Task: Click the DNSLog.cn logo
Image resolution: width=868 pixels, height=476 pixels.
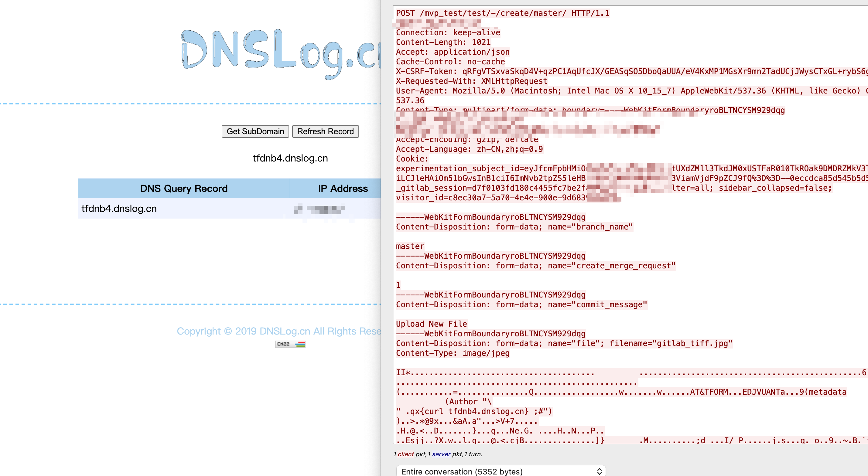Action: (x=281, y=54)
